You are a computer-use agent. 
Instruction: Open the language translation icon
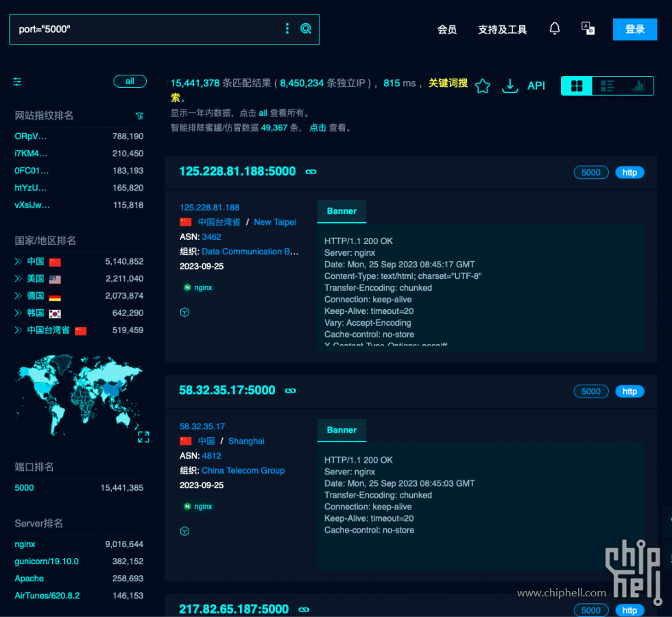coord(588,28)
